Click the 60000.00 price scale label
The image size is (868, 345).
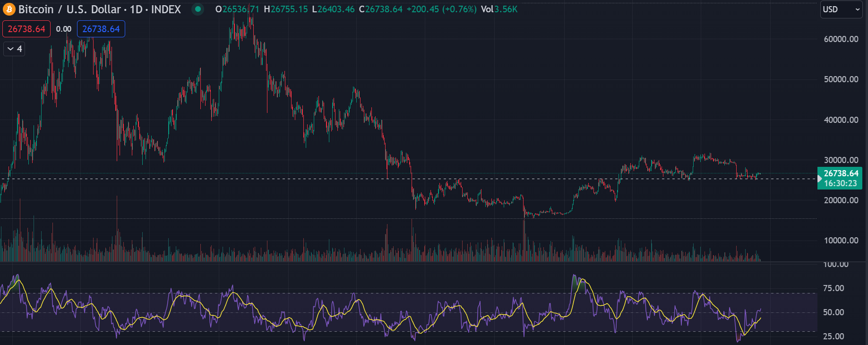click(841, 39)
